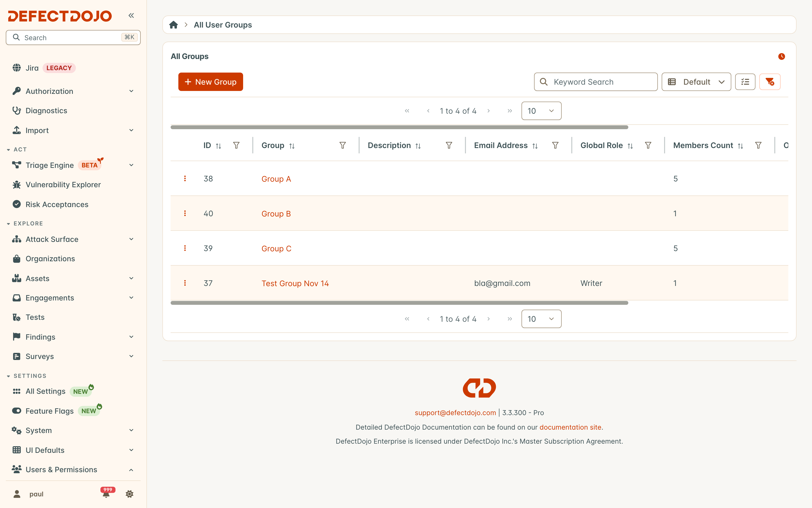The image size is (812, 508).
Task: Open the Group column filter funnel
Action: (x=343, y=145)
